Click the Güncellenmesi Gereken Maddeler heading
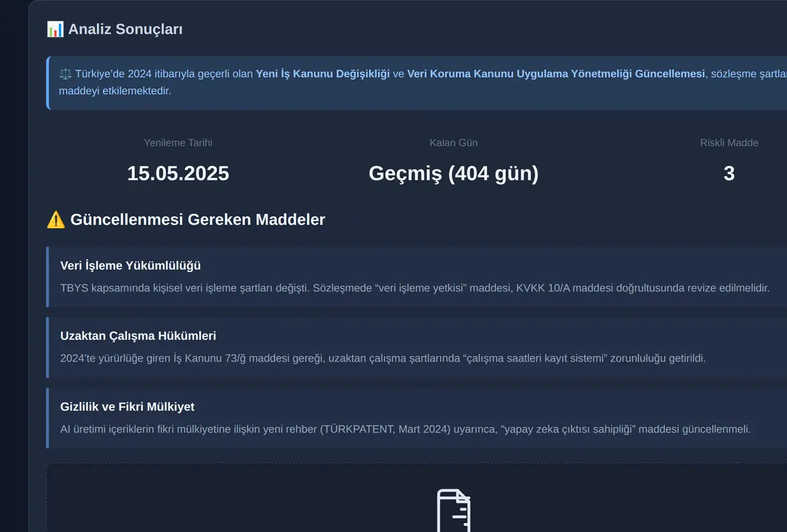Image resolution: width=787 pixels, height=532 pixels. [197, 220]
